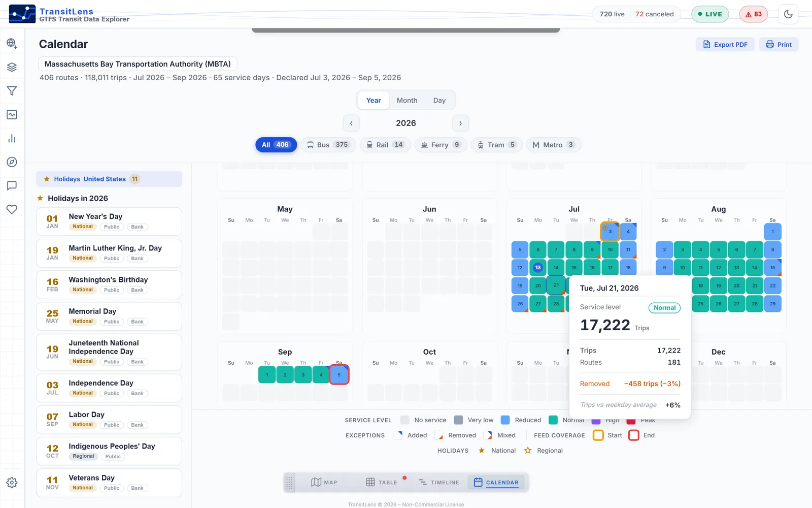Select Juneteenth National Independence Day card
This screenshot has width=812, height=508.
[x=109, y=352]
